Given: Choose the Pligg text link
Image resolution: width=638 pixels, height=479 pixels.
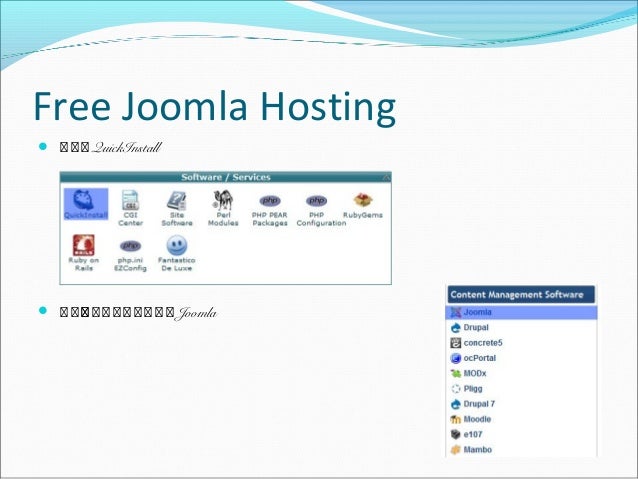Looking at the screenshot, I should tap(473, 389).
